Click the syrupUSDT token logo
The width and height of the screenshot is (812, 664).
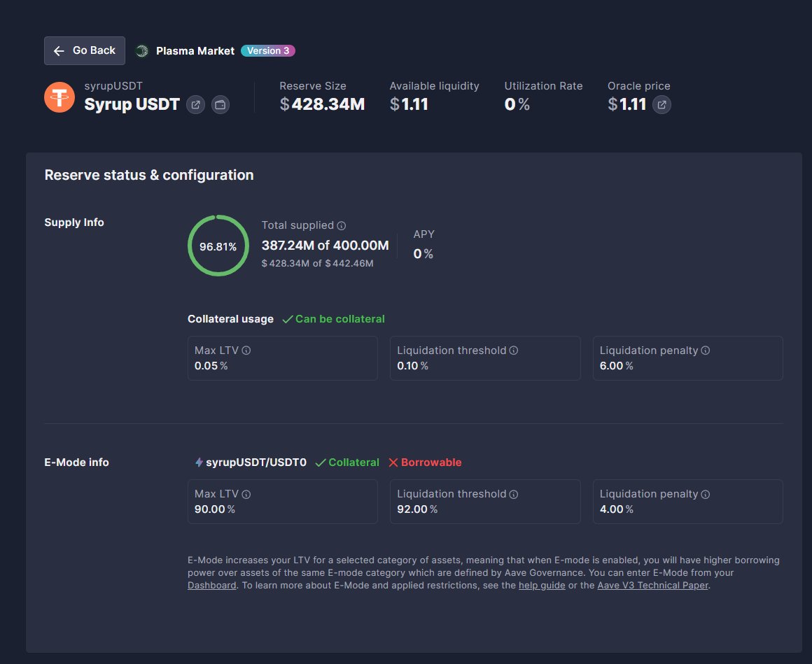click(59, 97)
